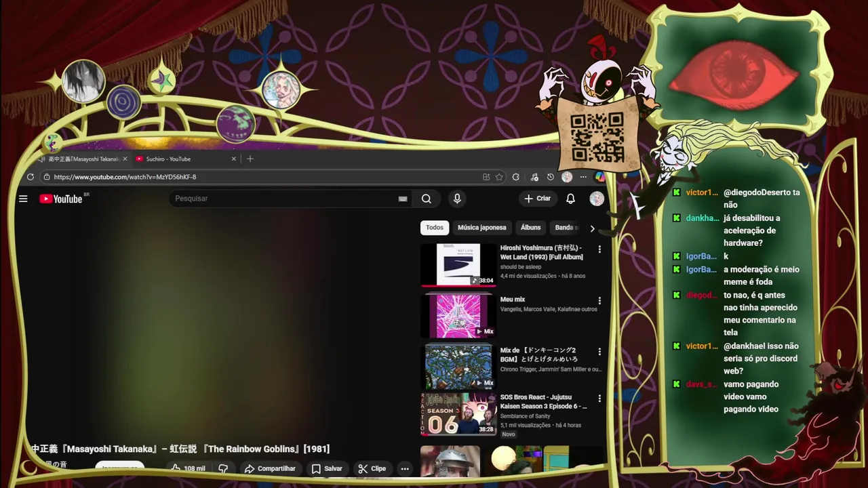Like the video with 108 mil

[188, 468]
